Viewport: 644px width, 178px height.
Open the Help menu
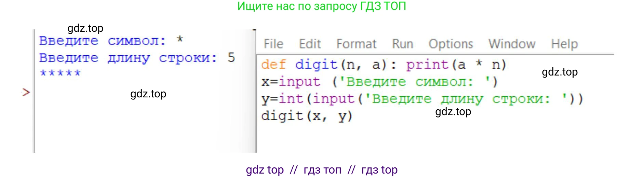[564, 44]
